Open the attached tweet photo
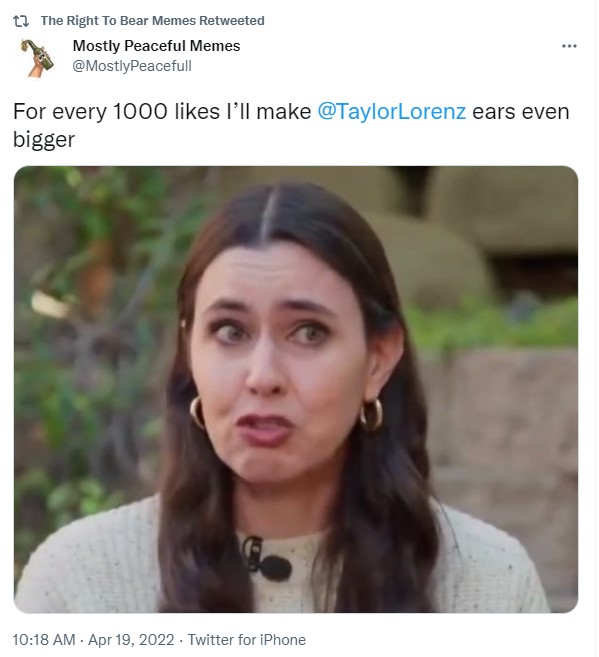 click(296, 389)
